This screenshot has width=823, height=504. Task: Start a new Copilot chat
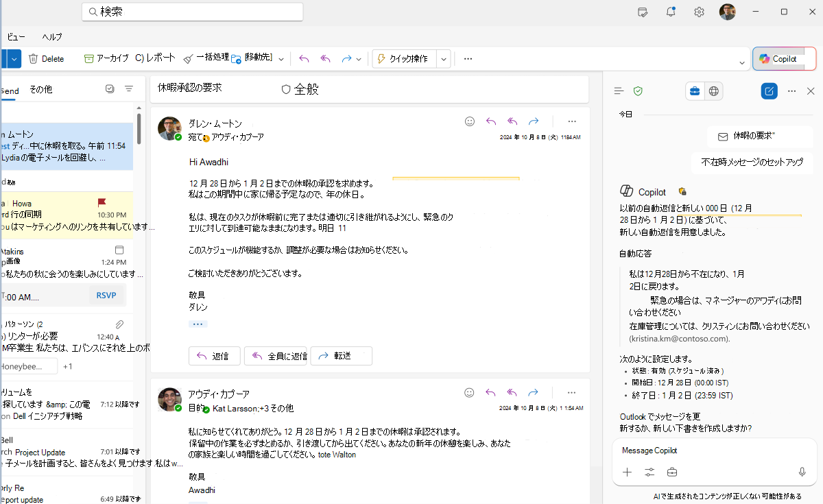pyautogui.click(x=770, y=91)
